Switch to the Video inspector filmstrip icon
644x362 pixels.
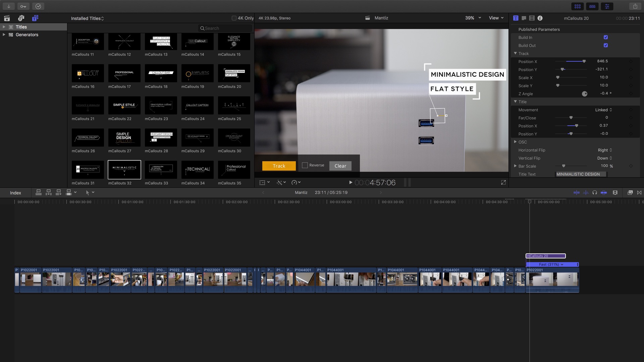coord(532,18)
